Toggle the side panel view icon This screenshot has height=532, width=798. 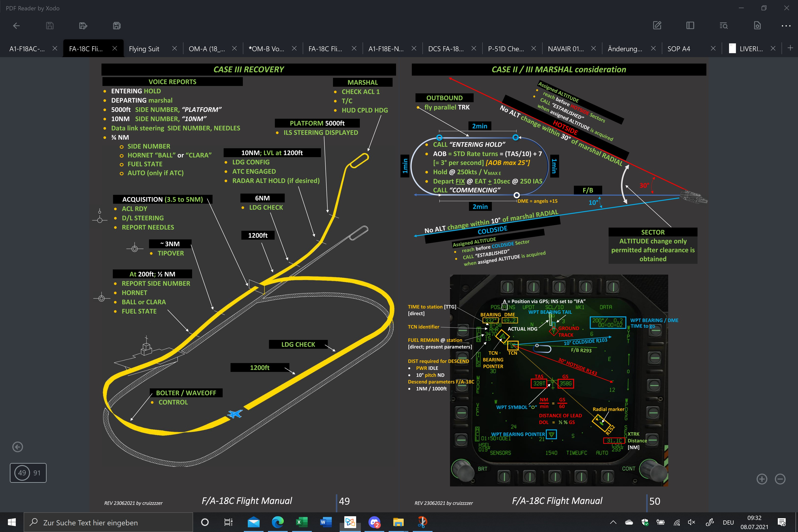click(x=690, y=26)
